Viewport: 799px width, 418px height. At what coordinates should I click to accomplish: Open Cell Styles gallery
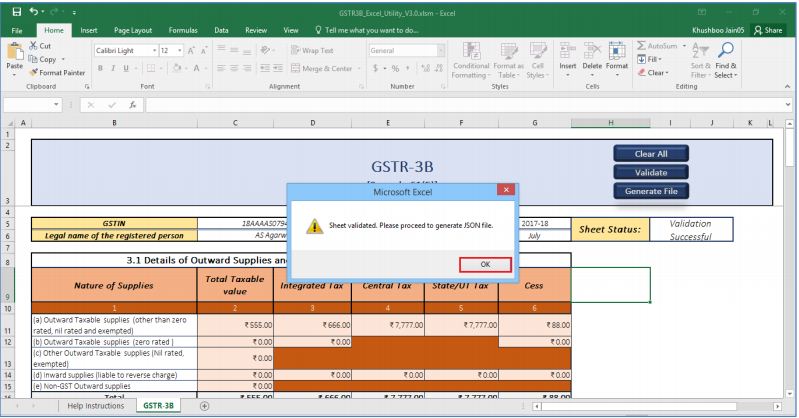538,60
